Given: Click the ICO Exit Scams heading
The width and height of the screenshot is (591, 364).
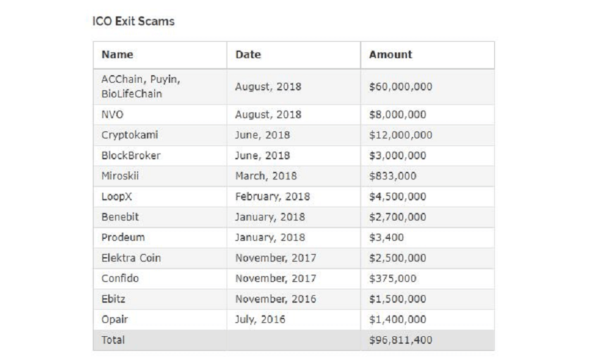Looking at the screenshot, I should pyautogui.click(x=134, y=21).
